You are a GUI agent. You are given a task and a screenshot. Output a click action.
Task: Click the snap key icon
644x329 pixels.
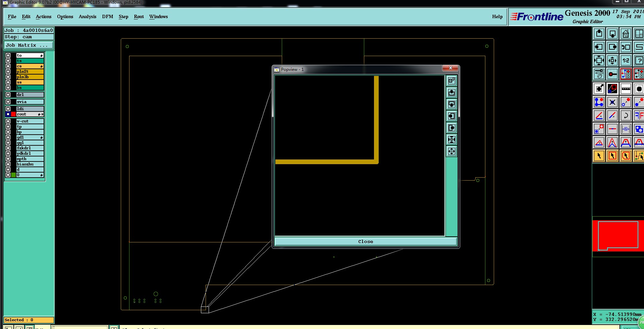612,74
